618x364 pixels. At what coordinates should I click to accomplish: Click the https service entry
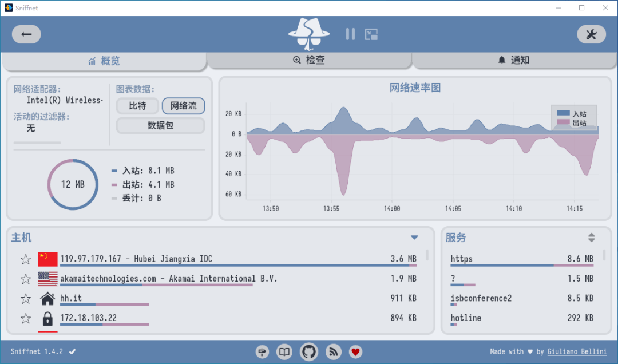click(x=462, y=259)
